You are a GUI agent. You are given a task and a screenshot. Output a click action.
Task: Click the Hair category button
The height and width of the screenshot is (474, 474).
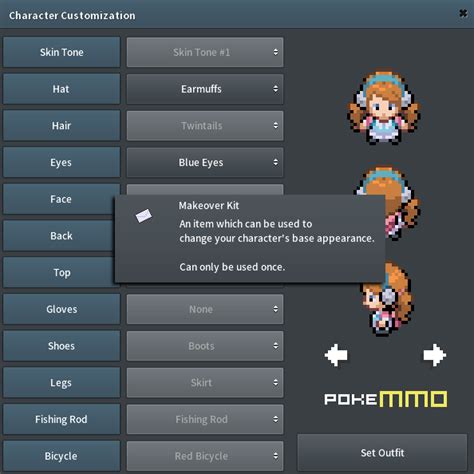pyautogui.click(x=61, y=126)
